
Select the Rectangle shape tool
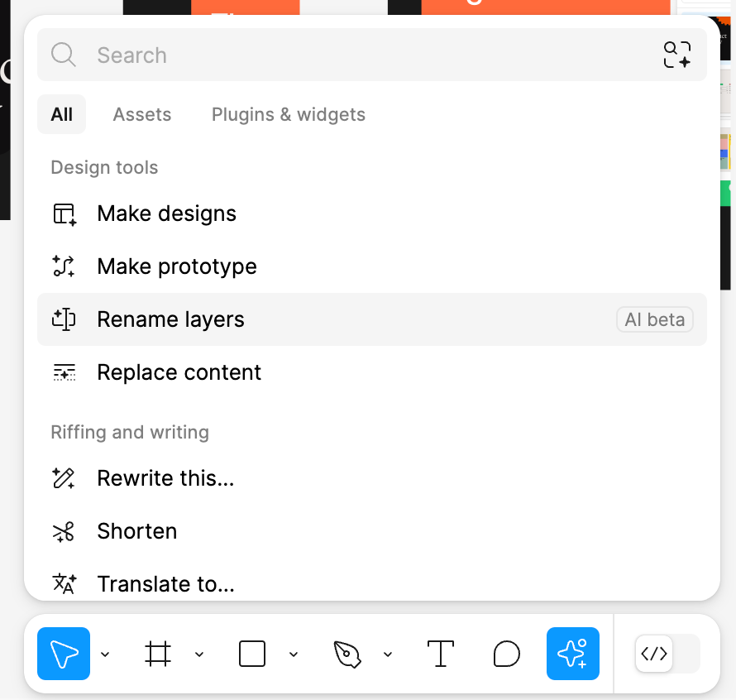252,654
